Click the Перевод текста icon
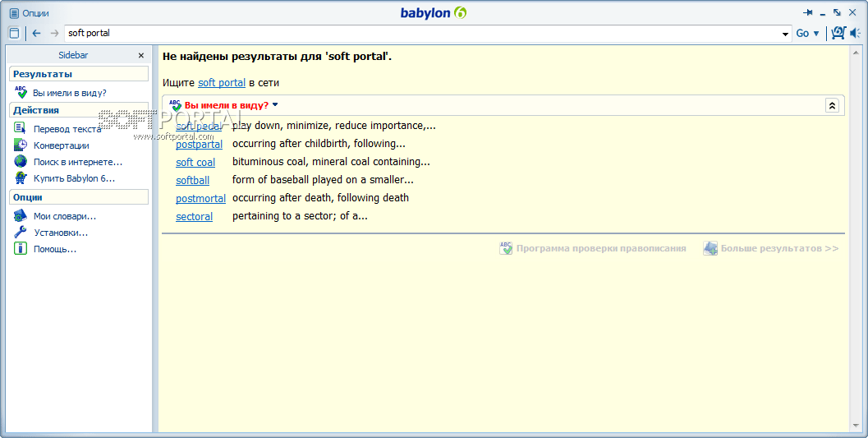 [x=21, y=128]
